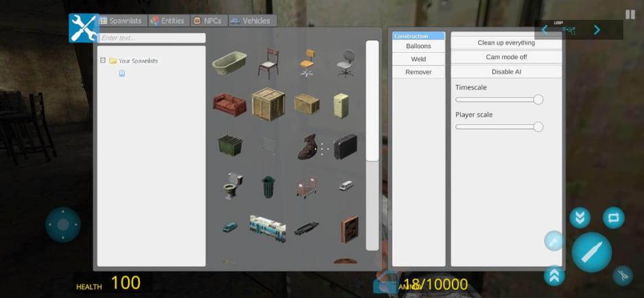
Task: Spawn the train carriage prop
Action: [267, 228]
